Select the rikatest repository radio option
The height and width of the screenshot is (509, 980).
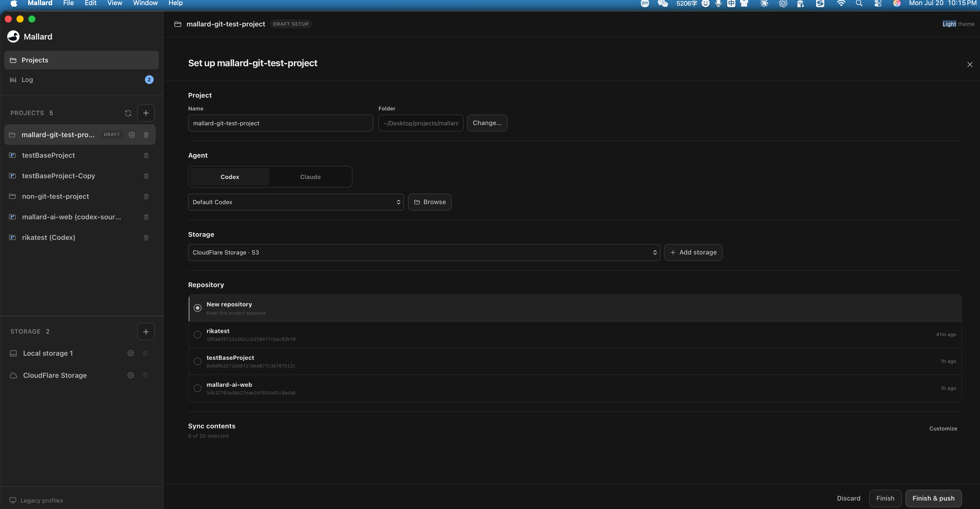click(x=197, y=335)
